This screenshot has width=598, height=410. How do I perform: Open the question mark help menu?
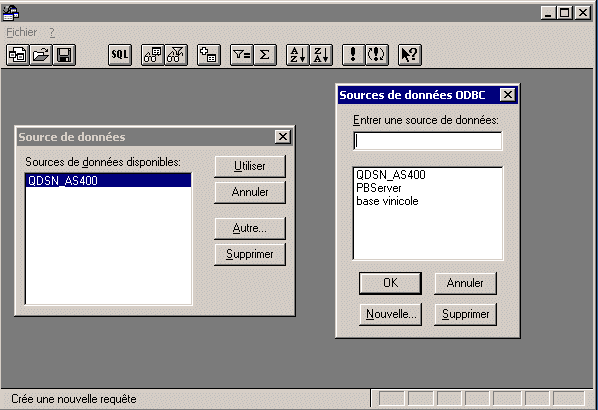(x=52, y=32)
